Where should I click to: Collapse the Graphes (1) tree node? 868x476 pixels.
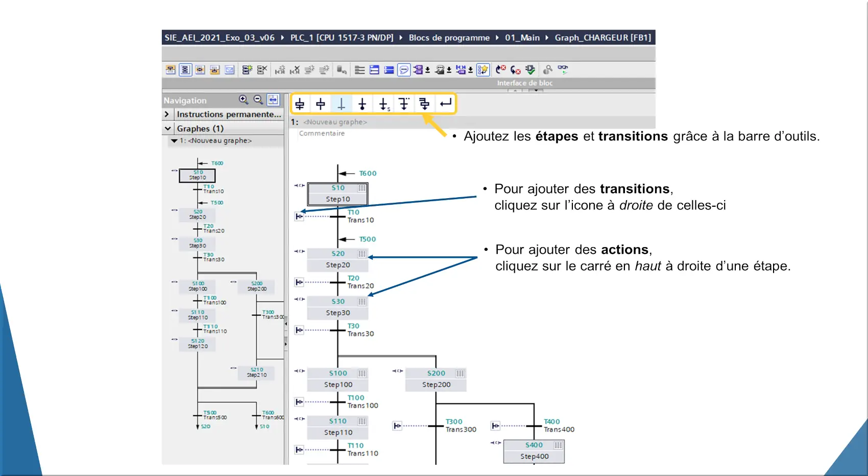167,129
